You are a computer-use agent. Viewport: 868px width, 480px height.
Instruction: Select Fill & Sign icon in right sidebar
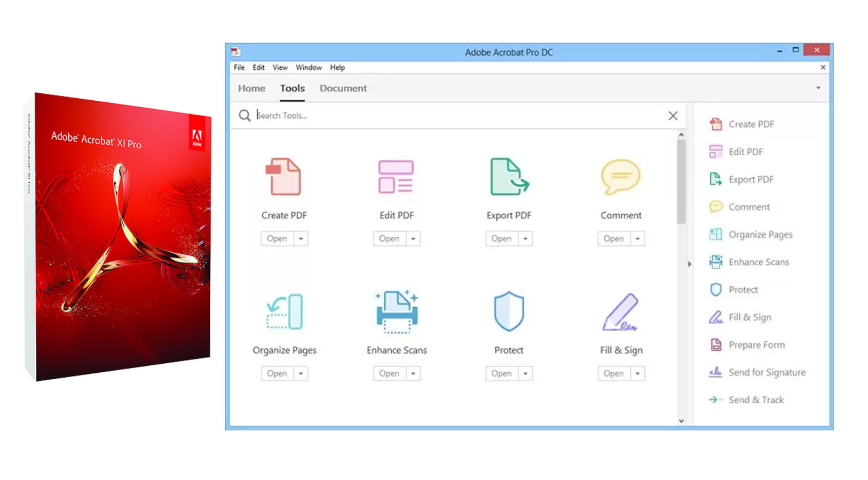(716, 317)
